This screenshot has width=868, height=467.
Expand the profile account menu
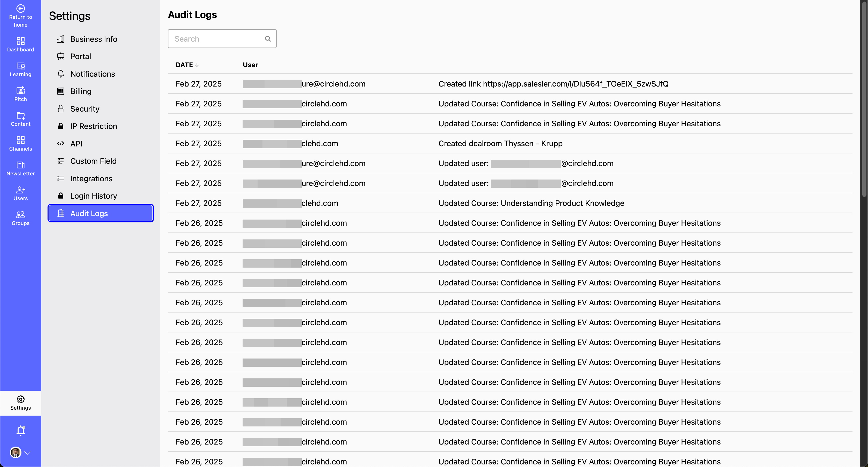pyautogui.click(x=20, y=453)
